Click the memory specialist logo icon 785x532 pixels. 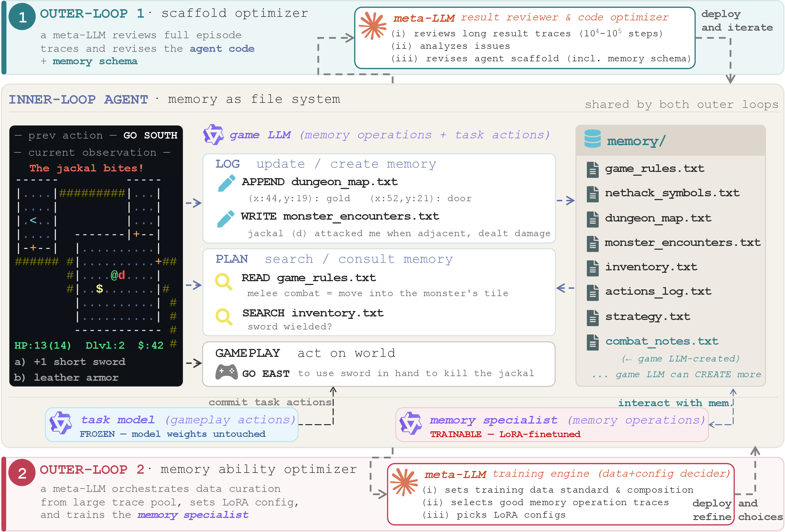coord(411,423)
